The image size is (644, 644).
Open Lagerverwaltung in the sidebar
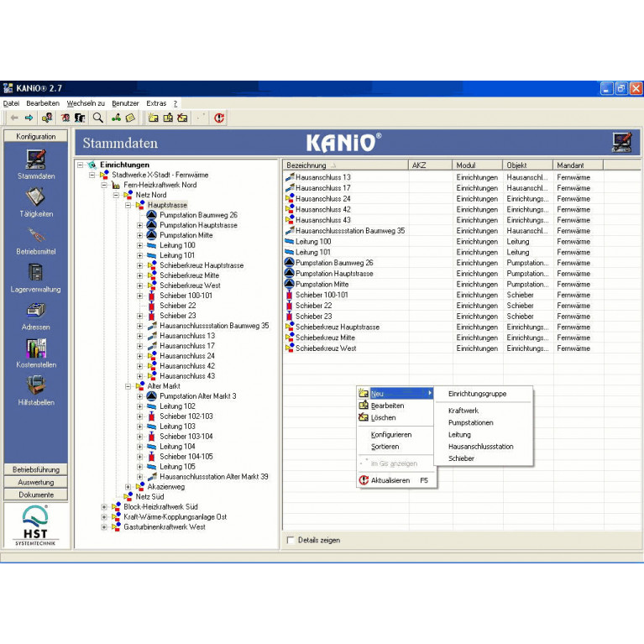pos(36,278)
